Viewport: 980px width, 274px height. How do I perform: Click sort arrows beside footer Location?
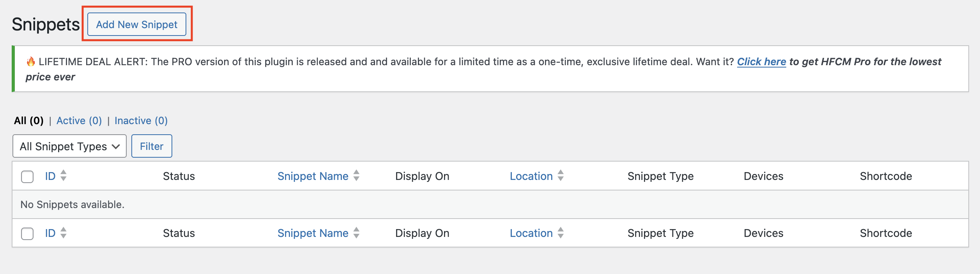(x=561, y=233)
